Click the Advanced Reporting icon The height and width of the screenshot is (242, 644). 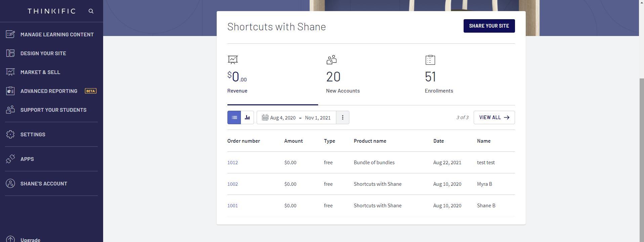10,91
